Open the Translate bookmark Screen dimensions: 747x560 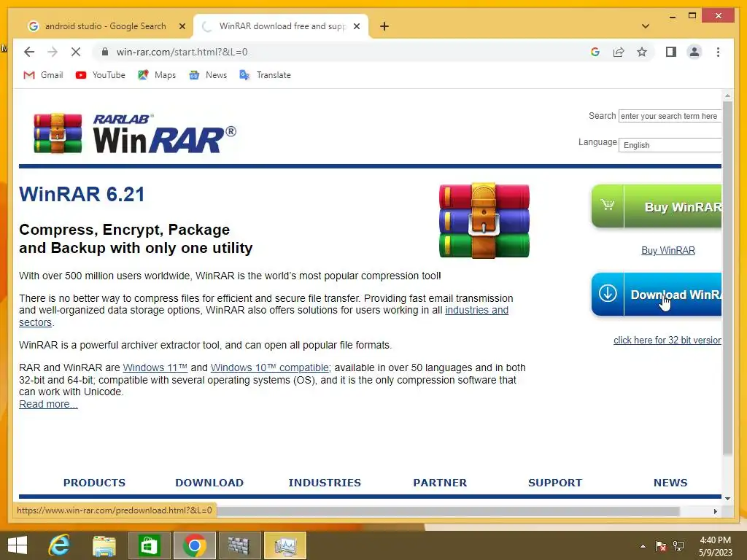[265, 75]
